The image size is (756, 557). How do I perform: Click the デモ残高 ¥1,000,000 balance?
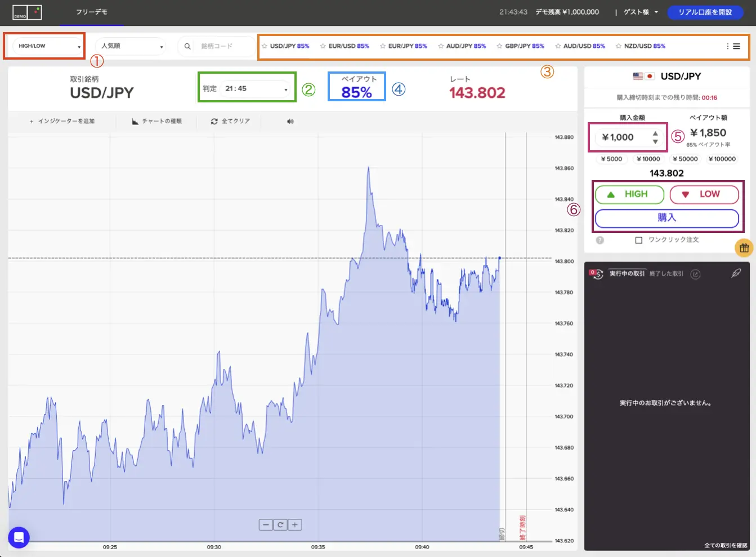point(567,12)
